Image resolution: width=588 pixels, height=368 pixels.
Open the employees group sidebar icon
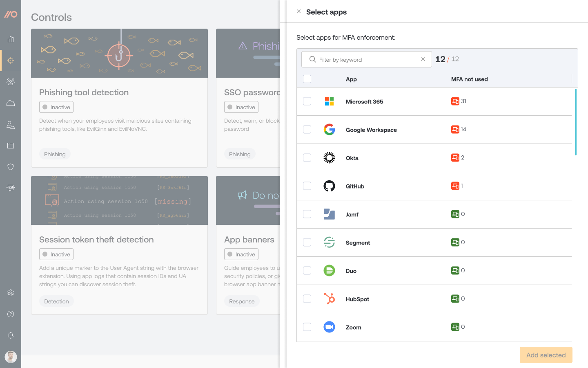pyautogui.click(x=11, y=82)
